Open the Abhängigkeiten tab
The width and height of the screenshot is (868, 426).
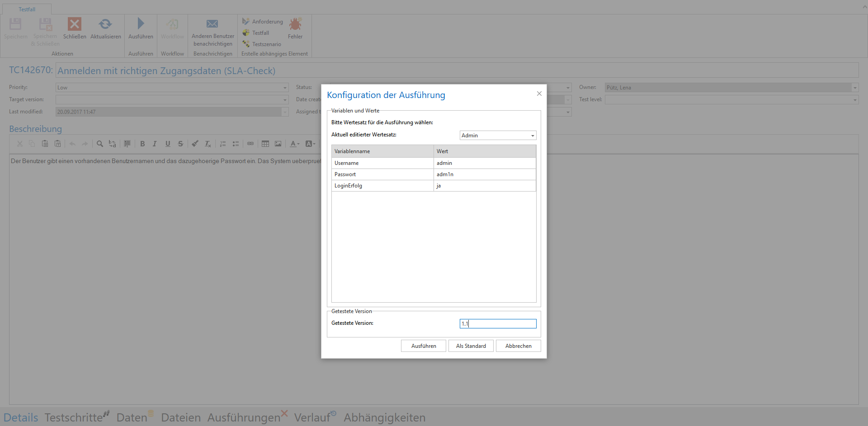(x=384, y=417)
